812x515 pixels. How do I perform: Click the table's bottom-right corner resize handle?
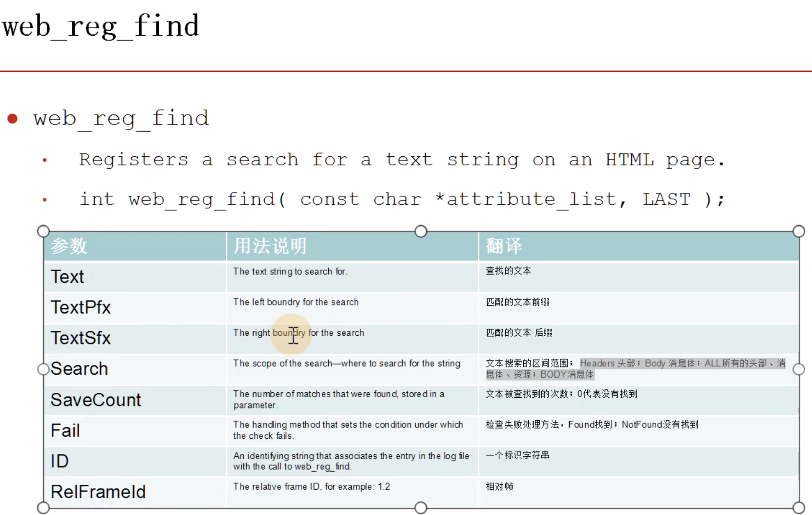coord(799,508)
